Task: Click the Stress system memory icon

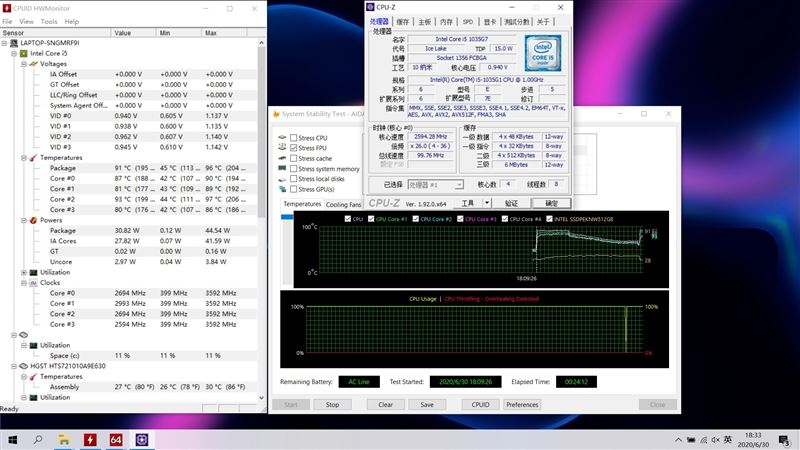Action: click(282, 168)
